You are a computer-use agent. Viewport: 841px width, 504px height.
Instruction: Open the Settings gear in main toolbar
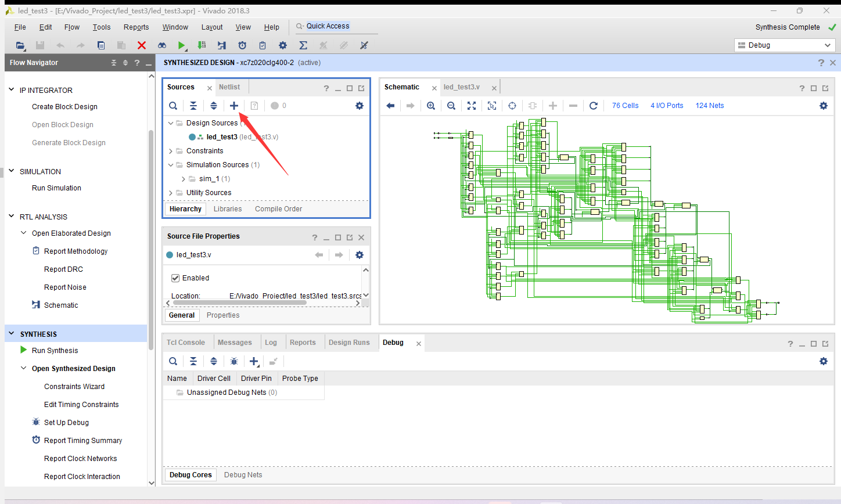[282, 45]
